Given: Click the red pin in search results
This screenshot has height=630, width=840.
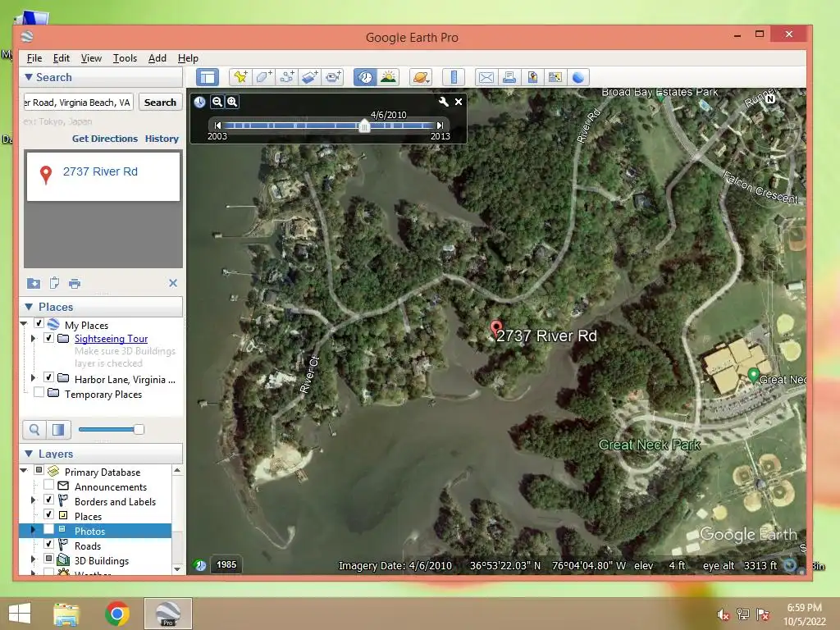Looking at the screenshot, I should (x=46, y=175).
